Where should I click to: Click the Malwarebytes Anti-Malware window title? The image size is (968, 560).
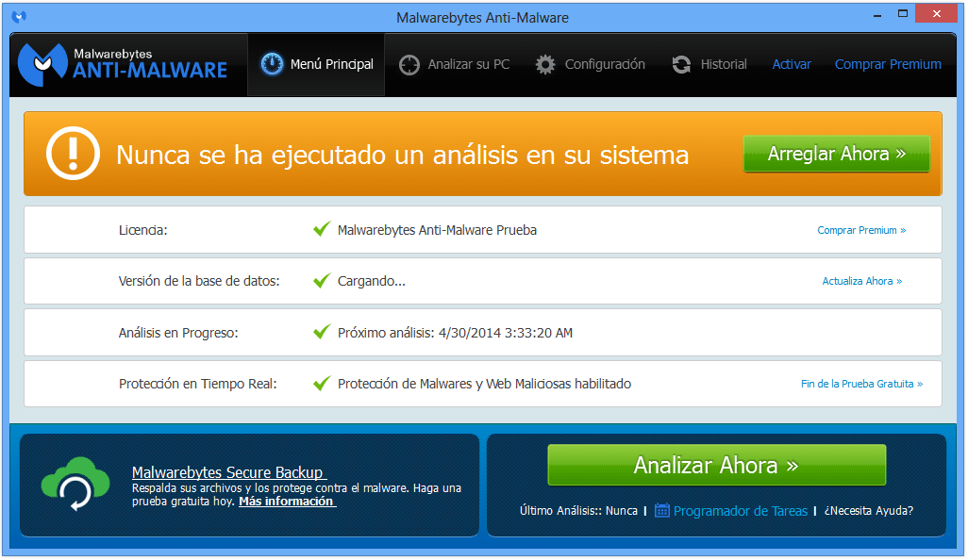coord(482,18)
